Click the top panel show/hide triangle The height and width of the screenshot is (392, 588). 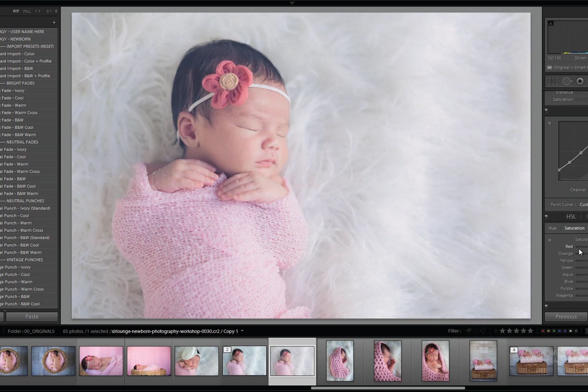pyautogui.click(x=292, y=3)
